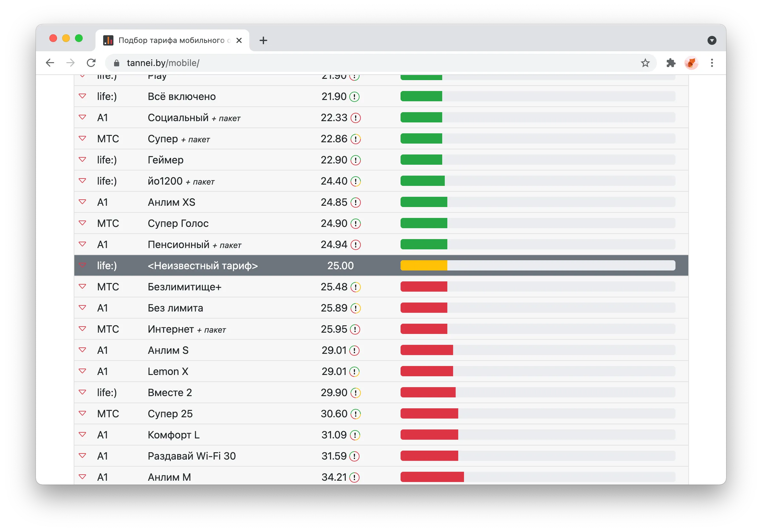Click the info icon beside Анлим S price
The height and width of the screenshot is (532, 762).
(354, 351)
